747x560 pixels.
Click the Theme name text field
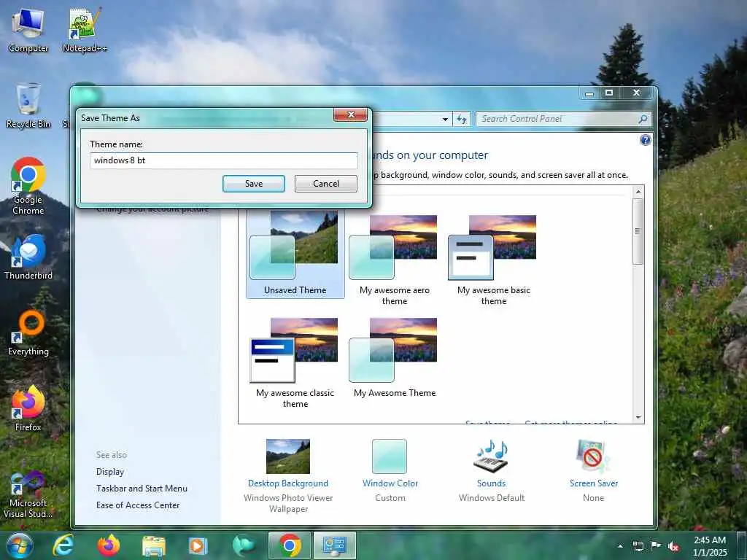[223, 160]
